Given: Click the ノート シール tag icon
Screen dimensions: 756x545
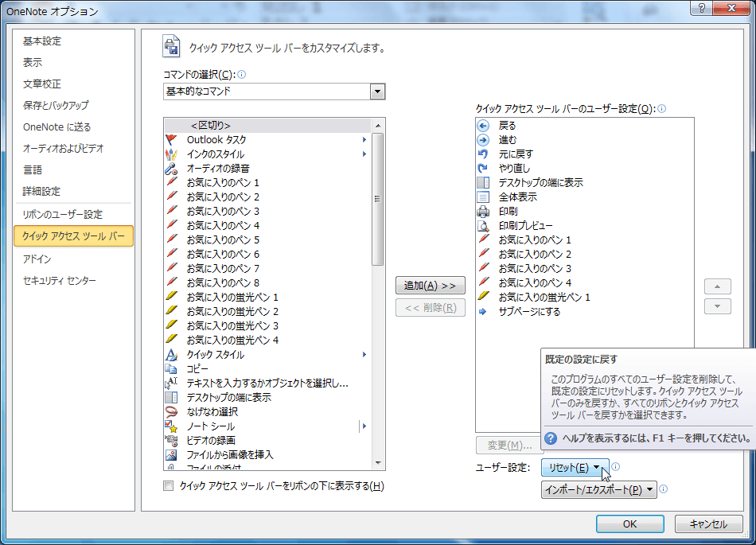Looking at the screenshot, I should (x=171, y=426).
